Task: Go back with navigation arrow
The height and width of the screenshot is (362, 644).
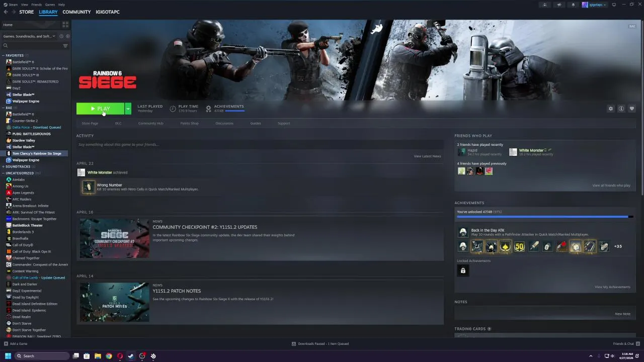Action: 6,12
